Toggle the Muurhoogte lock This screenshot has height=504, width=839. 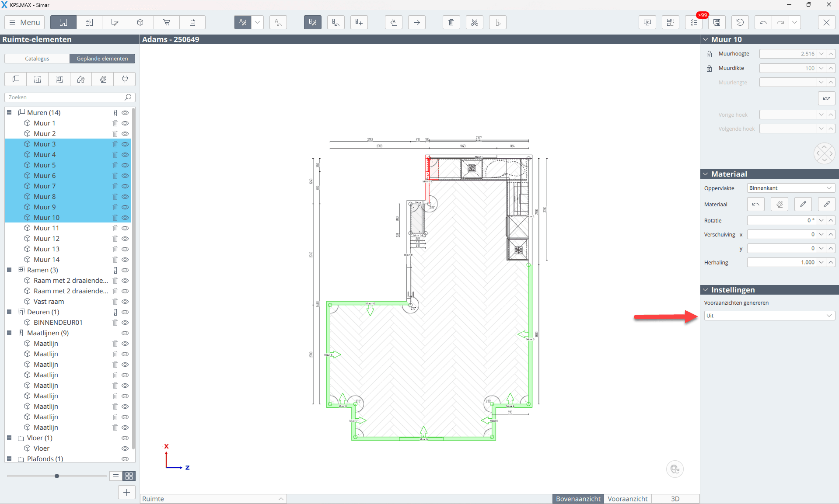click(709, 54)
